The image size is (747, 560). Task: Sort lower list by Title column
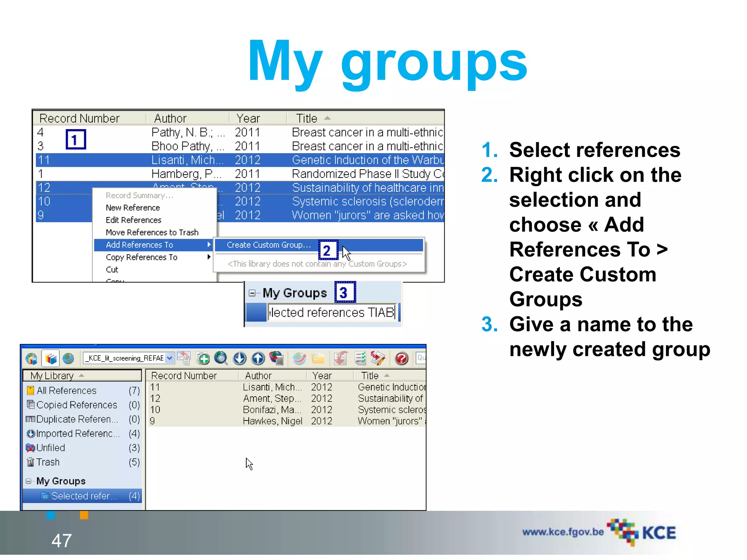tap(390, 376)
